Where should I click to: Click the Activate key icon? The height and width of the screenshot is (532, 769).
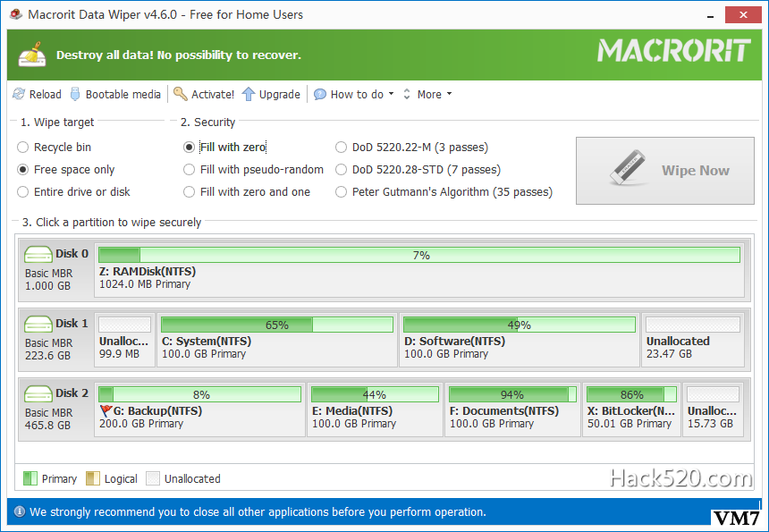(x=180, y=94)
